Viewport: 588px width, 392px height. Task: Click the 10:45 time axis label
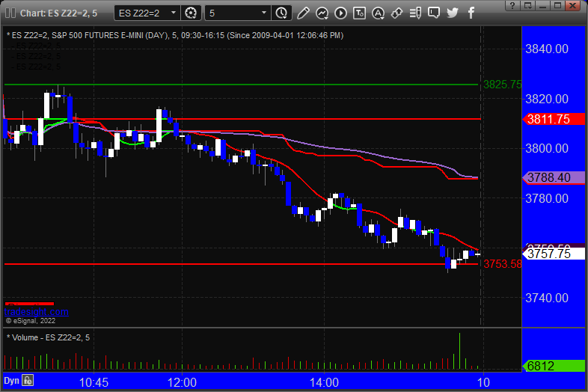click(94, 382)
